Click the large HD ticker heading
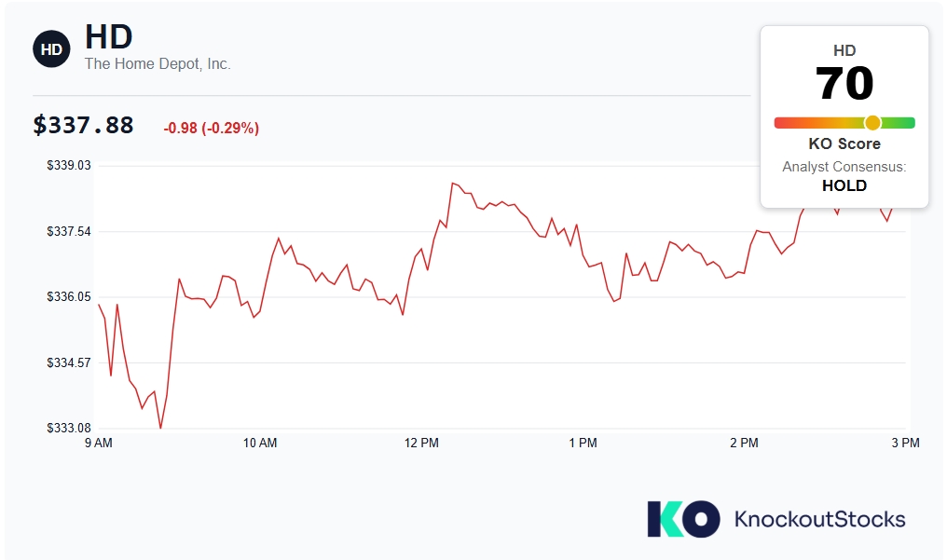This screenshot has height=560, width=947. tap(109, 37)
